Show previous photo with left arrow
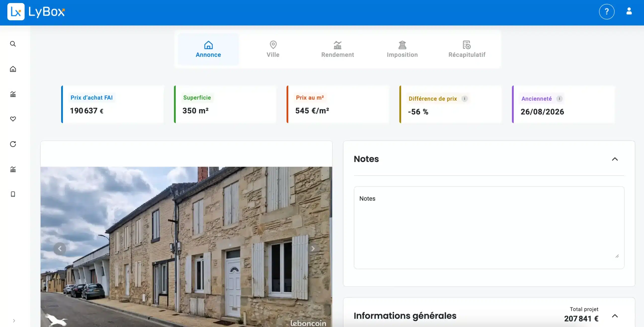This screenshot has width=644, height=327. click(60, 249)
